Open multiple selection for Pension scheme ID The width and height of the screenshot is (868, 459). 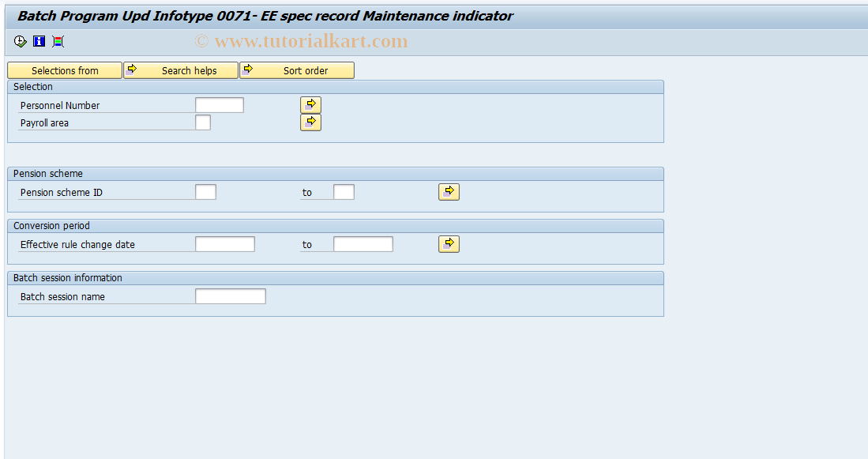coord(449,192)
